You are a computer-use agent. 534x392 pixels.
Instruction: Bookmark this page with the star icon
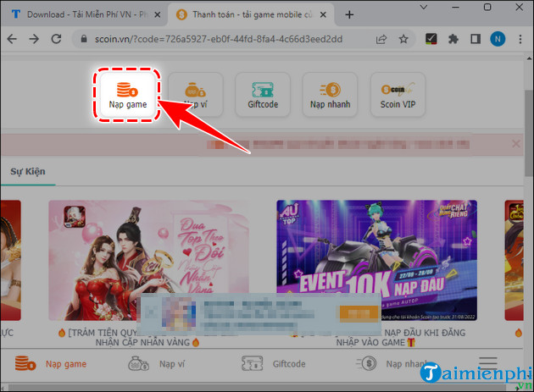(x=403, y=39)
